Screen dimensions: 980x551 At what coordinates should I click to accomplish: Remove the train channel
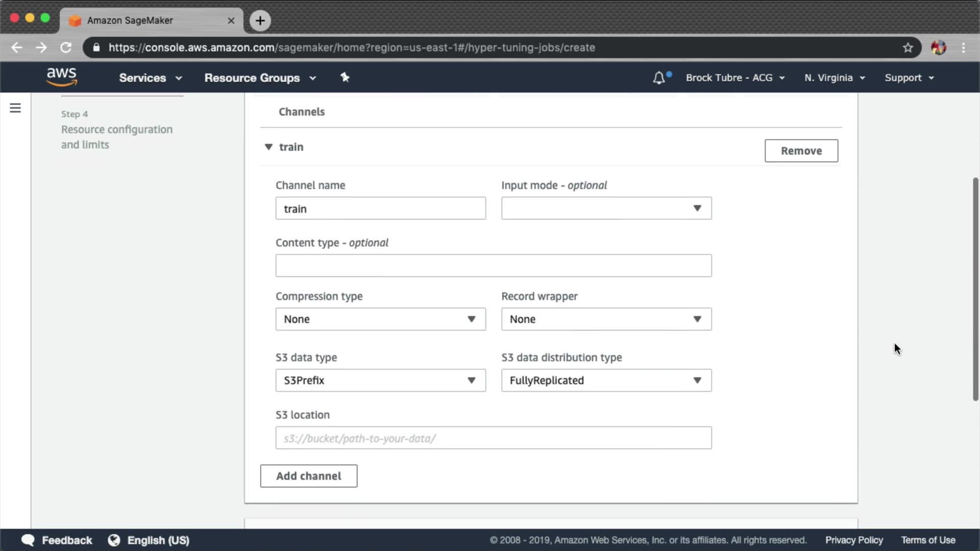click(801, 151)
